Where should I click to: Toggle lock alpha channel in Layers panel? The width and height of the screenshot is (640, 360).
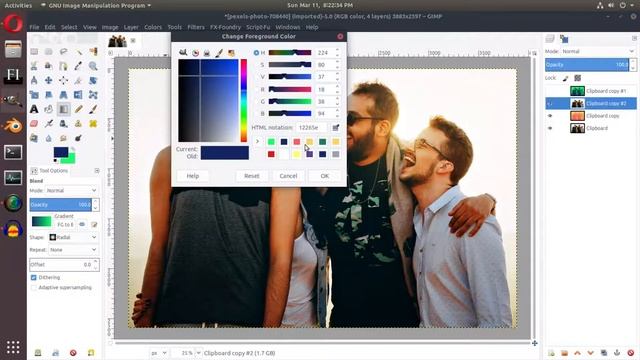point(578,78)
